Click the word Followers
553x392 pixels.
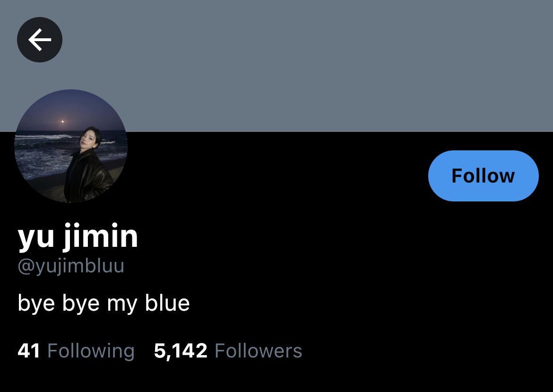(258, 351)
